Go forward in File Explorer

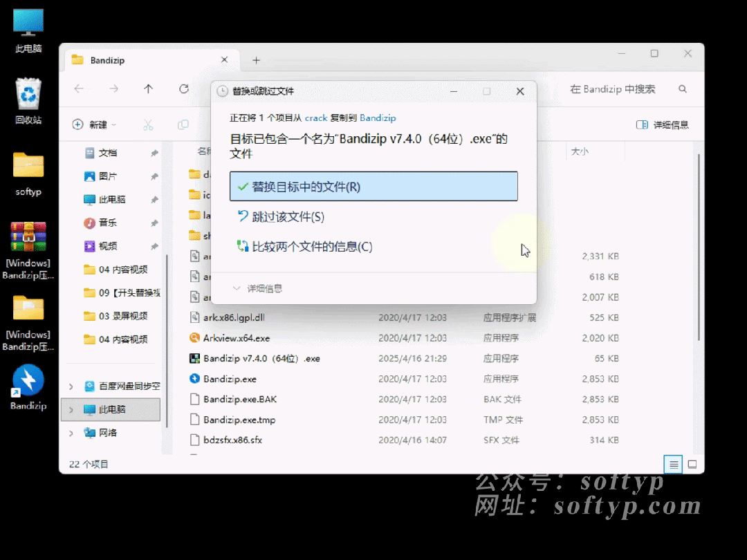coord(113,88)
